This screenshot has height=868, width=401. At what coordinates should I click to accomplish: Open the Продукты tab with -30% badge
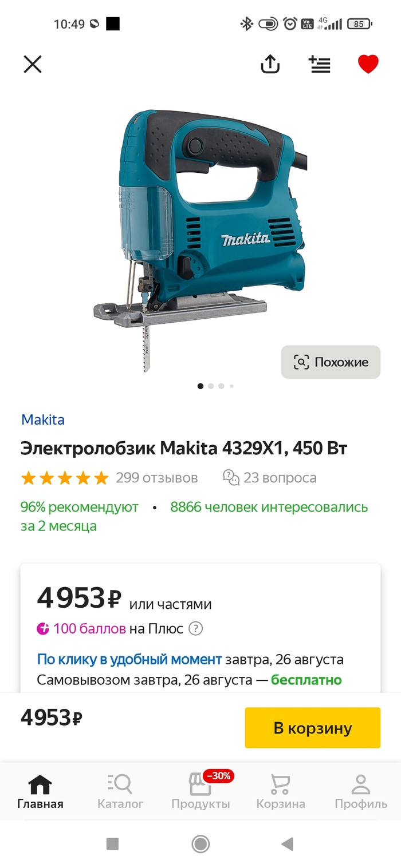tap(200, 792)
